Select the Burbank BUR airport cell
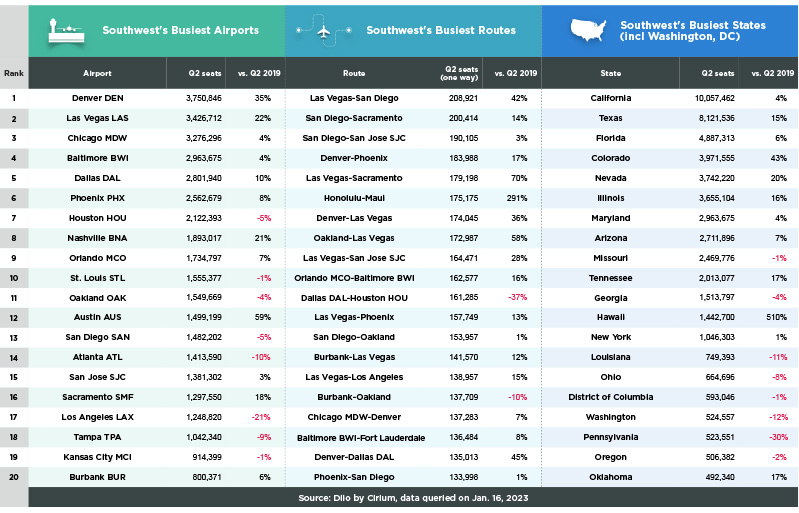This screenshot has width=799, height=513. tap(97, 477)
